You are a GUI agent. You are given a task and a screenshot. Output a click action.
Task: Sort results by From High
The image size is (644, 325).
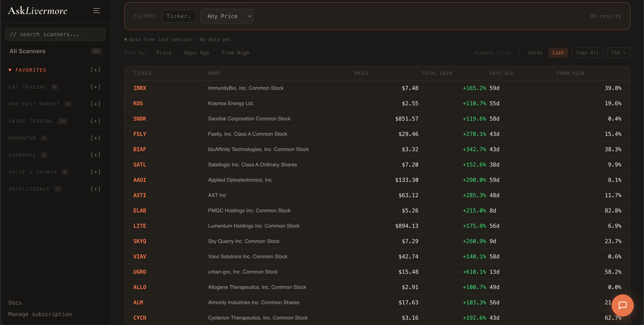coord(236,53)
